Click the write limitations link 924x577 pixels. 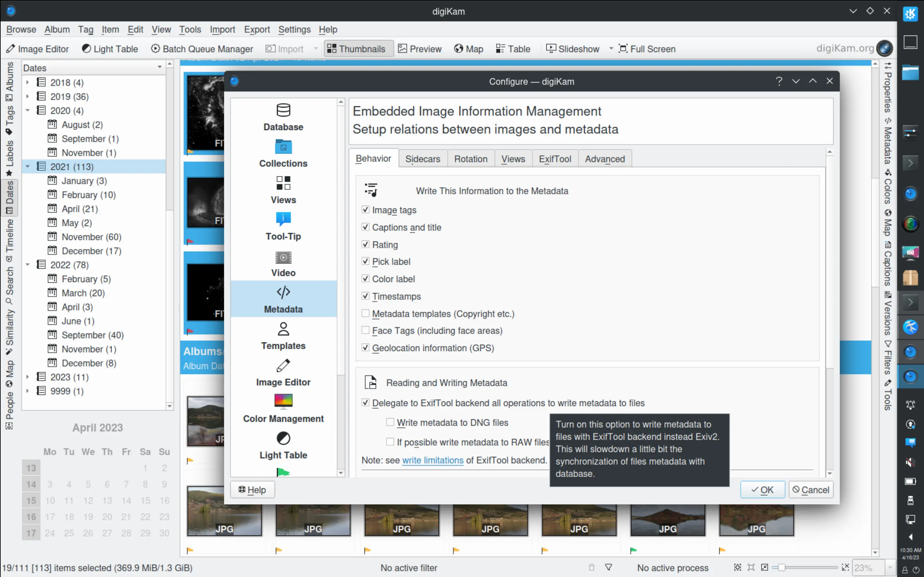[x=432, y=460]
